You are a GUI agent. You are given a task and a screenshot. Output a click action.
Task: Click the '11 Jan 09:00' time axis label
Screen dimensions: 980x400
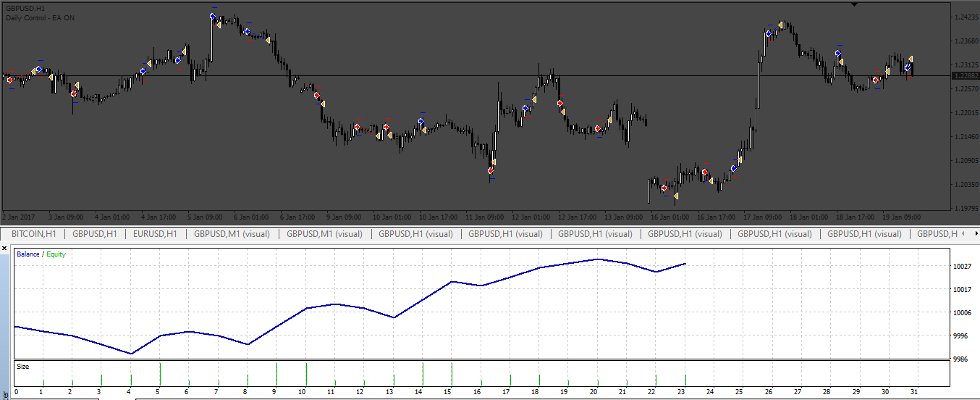(x=484, y=217)
